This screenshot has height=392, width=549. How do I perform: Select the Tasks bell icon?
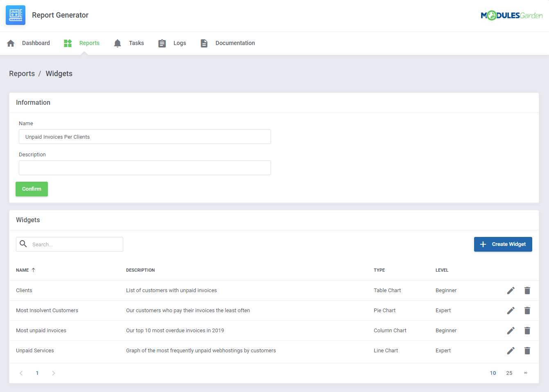(117, 43)
